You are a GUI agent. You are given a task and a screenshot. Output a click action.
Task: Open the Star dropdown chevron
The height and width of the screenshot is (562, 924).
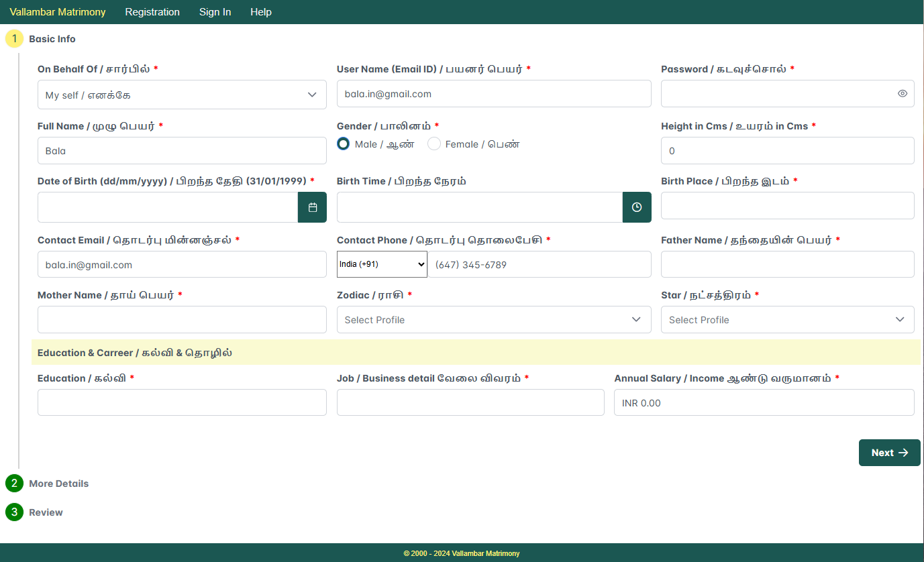(x=900, y=319)
